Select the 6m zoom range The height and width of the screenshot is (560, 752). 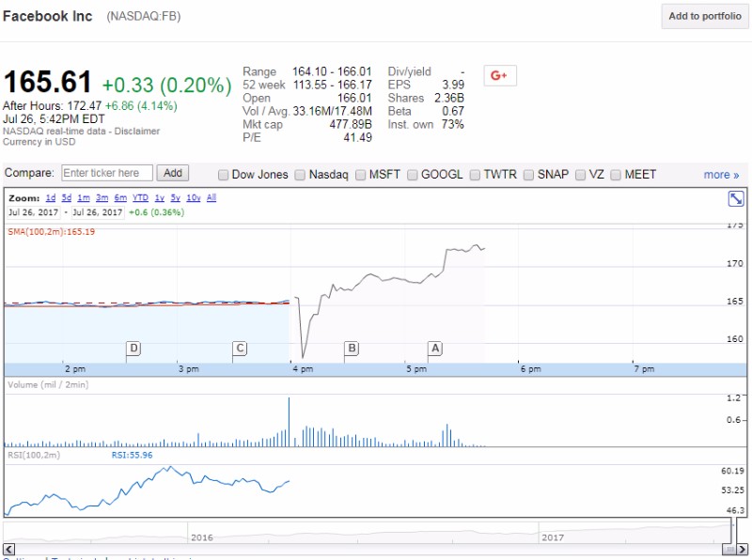pos(120,197)
